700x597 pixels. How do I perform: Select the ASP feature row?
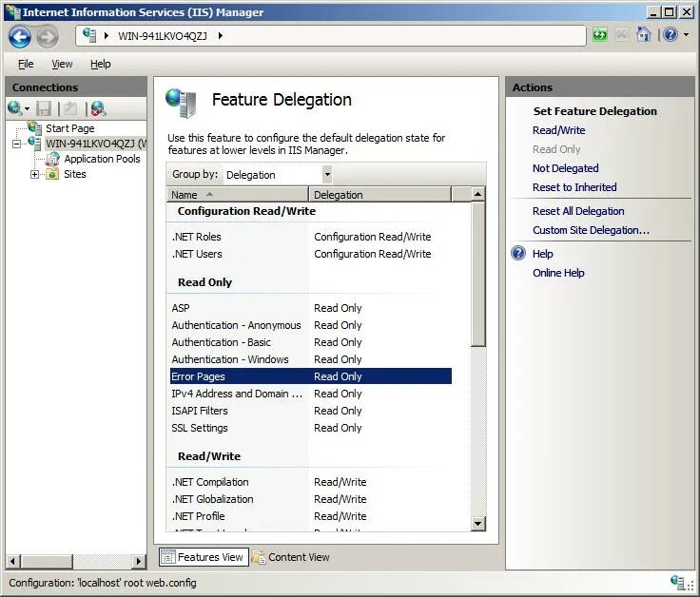(x=311, y=308)
